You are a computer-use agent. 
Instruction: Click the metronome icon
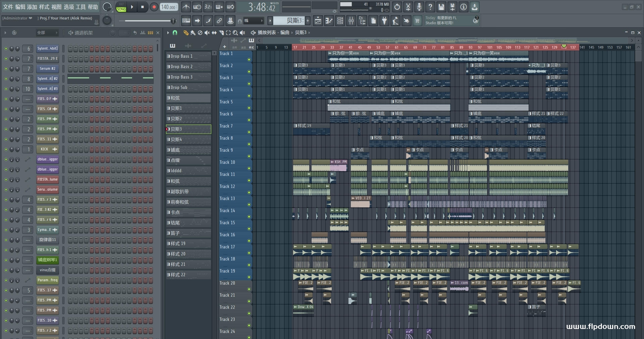pyautogui.click(x=186, y=7)
